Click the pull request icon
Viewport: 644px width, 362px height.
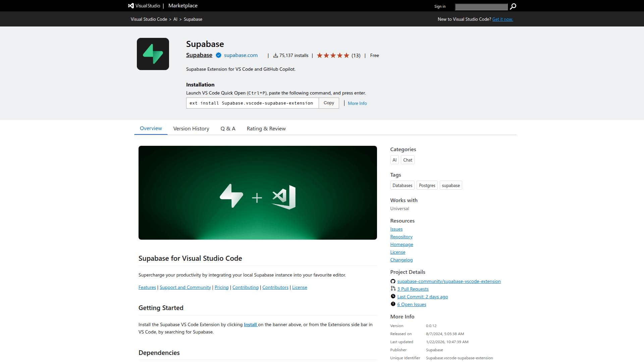pyautogui.click(x=393, y=289)
